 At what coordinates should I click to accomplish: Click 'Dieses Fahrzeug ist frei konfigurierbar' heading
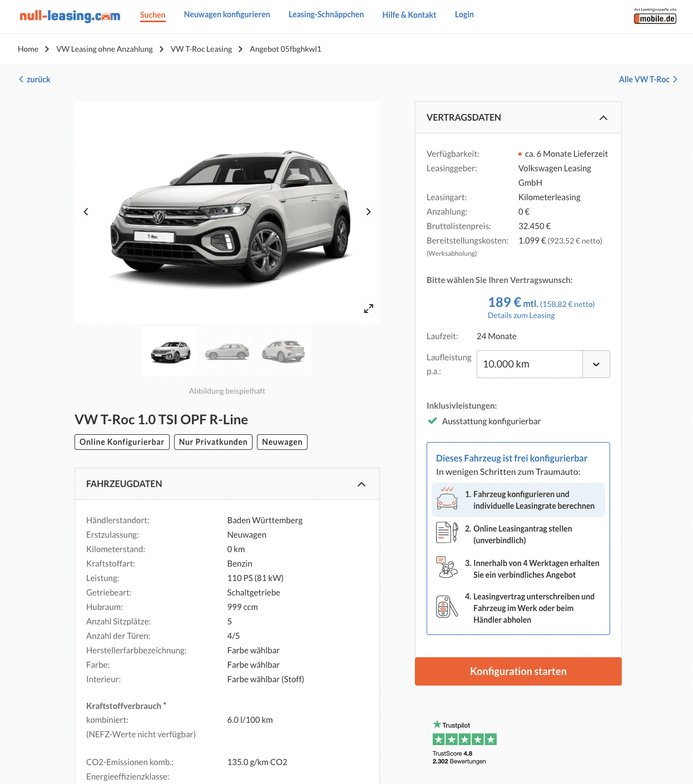[512, 458]
